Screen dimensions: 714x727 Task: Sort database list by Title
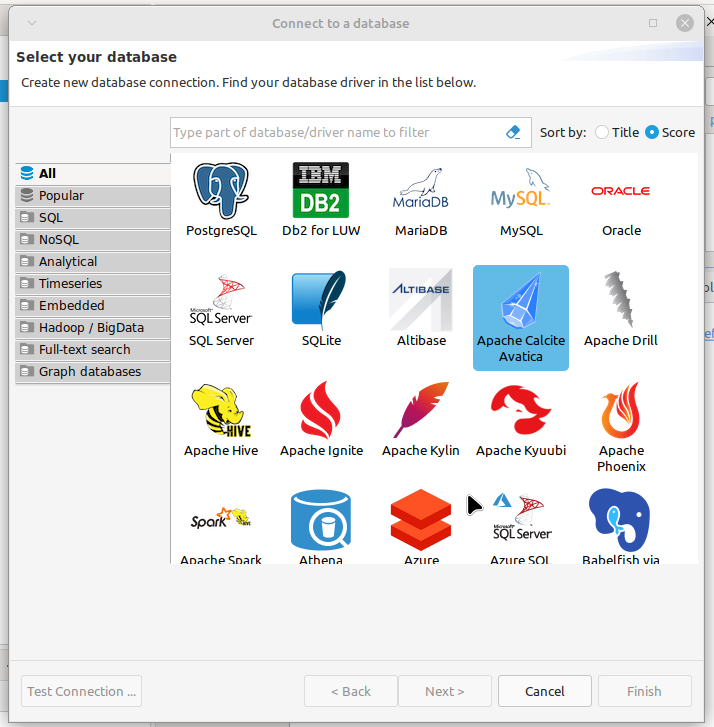point(618,132)
